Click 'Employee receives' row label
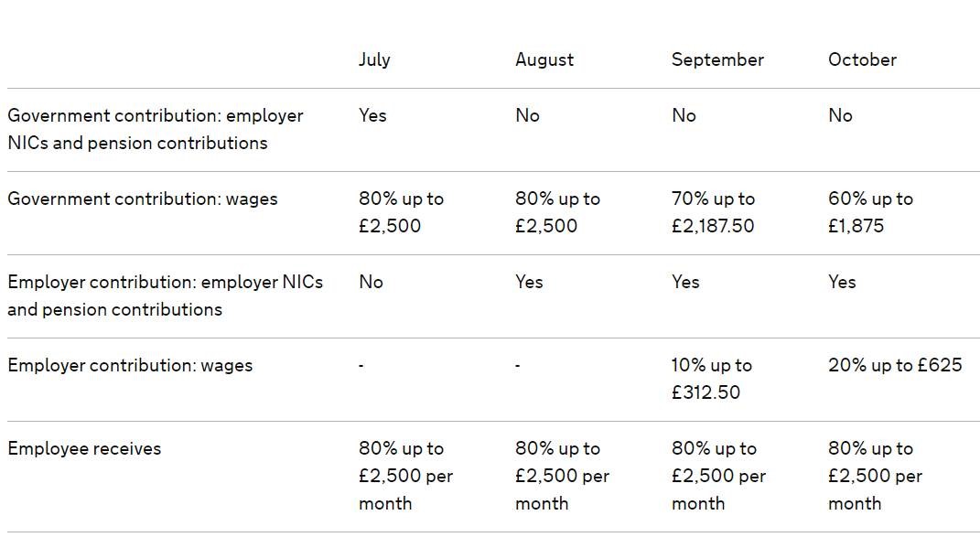Viewport: 980px width, 537px height. 84,449
